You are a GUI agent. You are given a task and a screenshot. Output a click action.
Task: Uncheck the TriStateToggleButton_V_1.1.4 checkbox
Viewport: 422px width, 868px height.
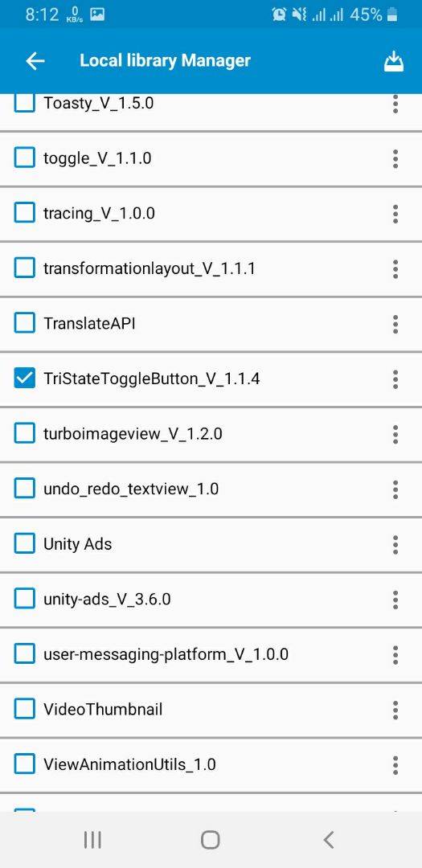point(24,379)
